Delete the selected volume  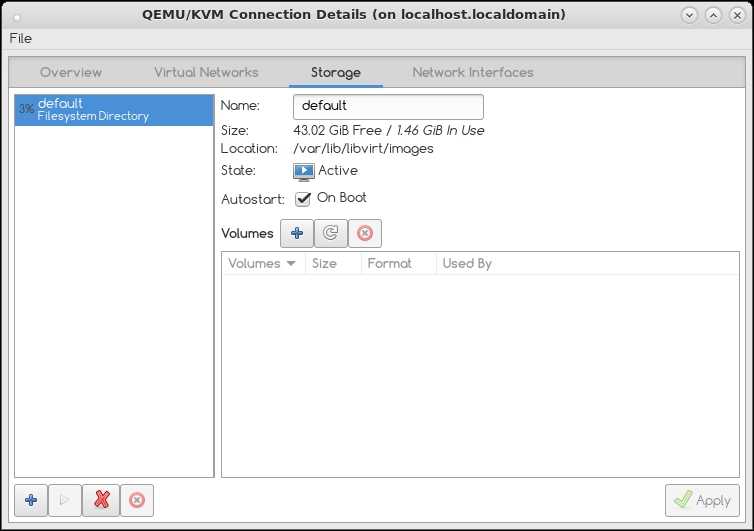[x=364, y=233]
